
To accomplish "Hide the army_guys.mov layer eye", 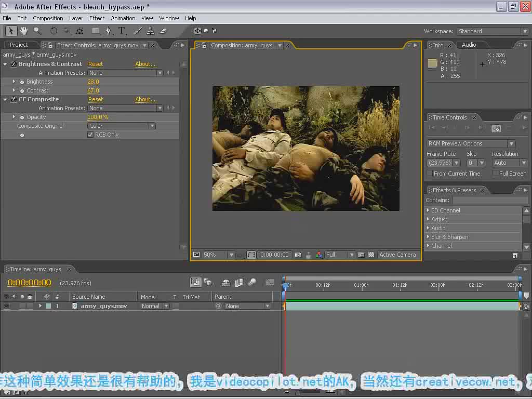I will click(6, 306).
